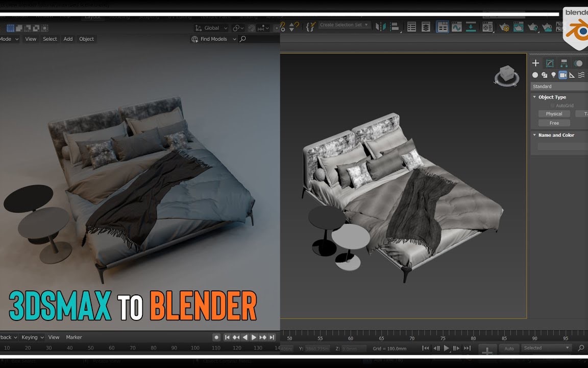The image size is (588, 368).
Task: Open the Layer Explorer icon
Action: pos(425,27)
